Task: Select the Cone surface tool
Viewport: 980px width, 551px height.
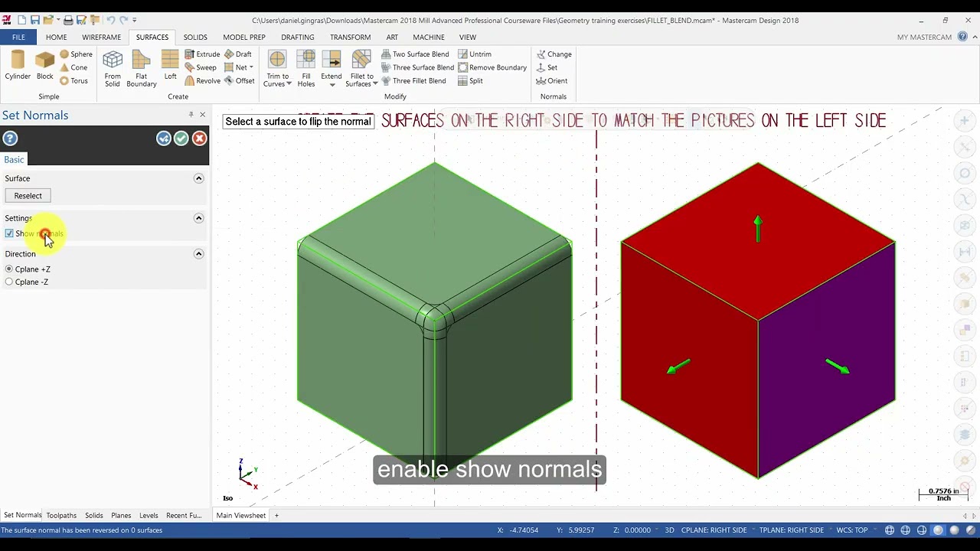Action: 73,67
